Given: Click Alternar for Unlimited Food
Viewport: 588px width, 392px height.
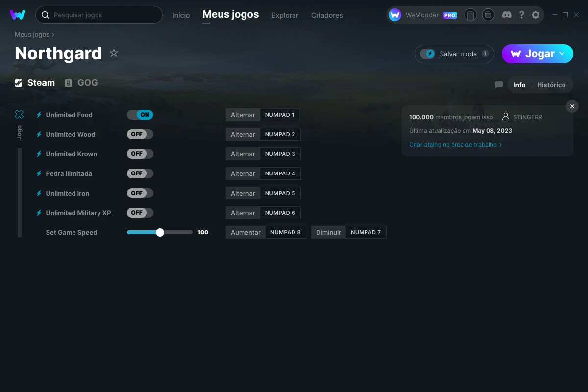Looking at the screenshot, I should coord(243,115).
